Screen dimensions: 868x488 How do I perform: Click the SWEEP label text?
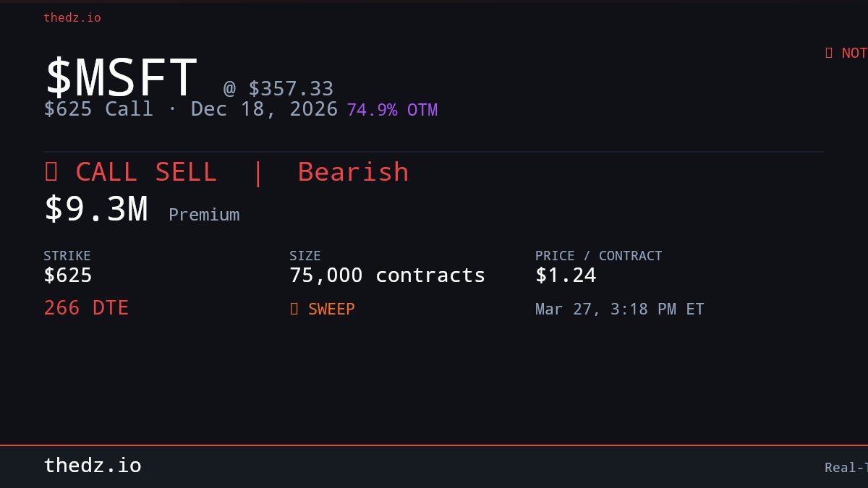tap(331, 309)
